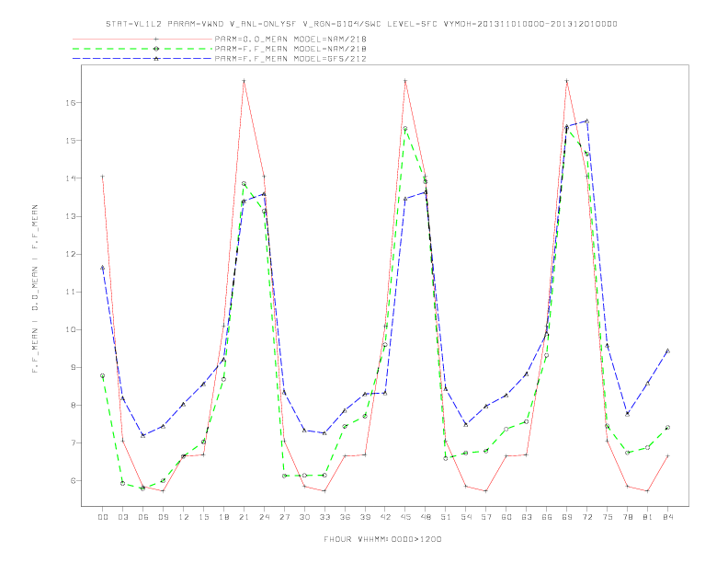Click the blue dashed line legend sample
Viewport: 728px width, 563px height.
pyautogui.click(x=142, y=59)
